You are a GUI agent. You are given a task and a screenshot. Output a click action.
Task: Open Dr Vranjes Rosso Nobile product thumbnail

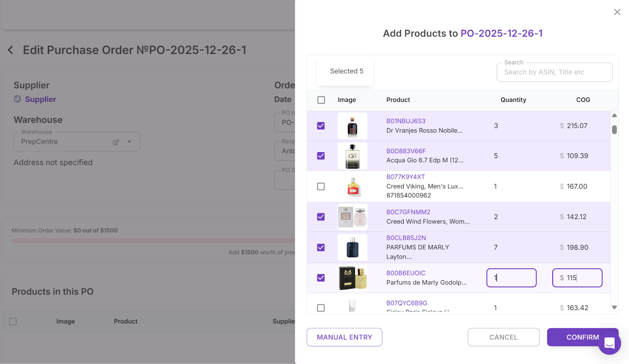352,126
